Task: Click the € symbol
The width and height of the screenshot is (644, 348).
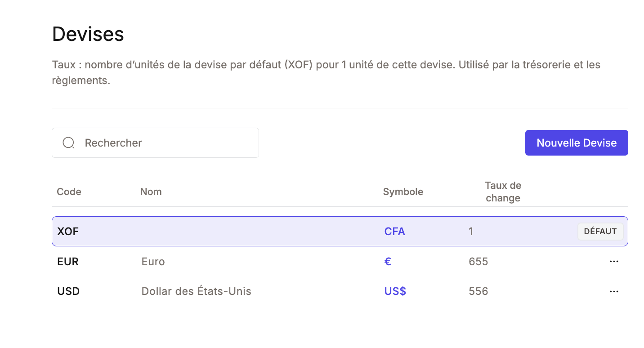Action: 388,262
